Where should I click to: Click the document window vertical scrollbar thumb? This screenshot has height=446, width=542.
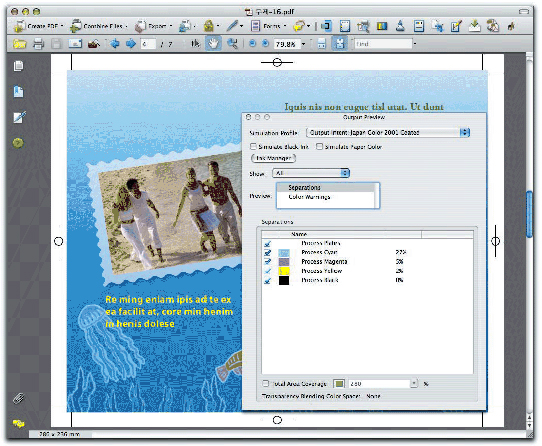point(529,214)
